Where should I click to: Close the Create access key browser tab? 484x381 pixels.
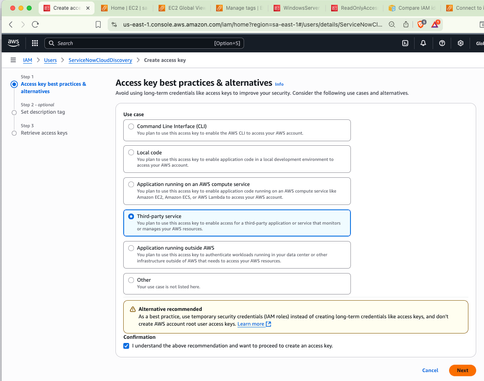(x=88, y=8)
